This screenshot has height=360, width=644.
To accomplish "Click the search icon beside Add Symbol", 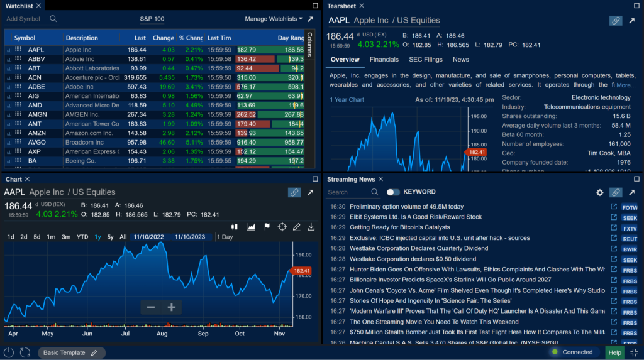I will (x=53, y=18).
